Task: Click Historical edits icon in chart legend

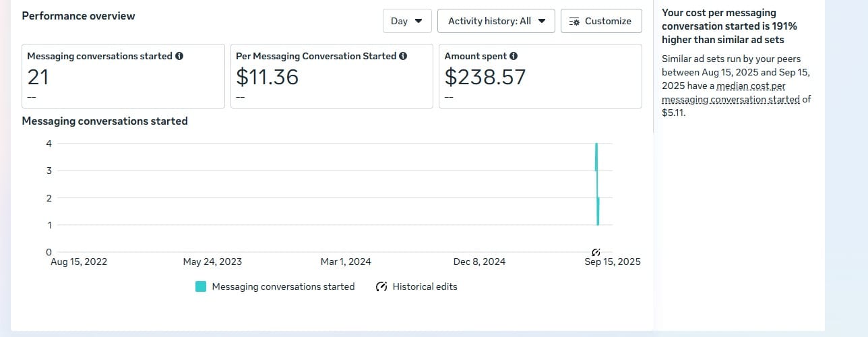Action: click(381, 286)
